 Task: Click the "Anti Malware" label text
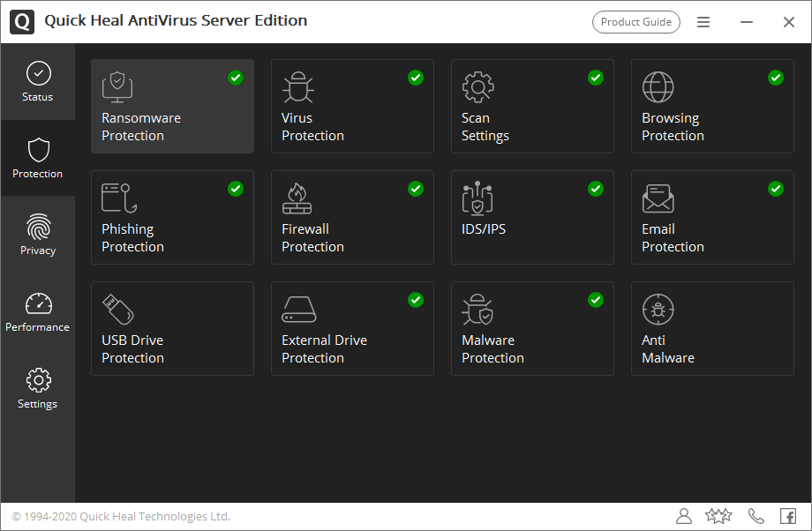click(668, 348)
